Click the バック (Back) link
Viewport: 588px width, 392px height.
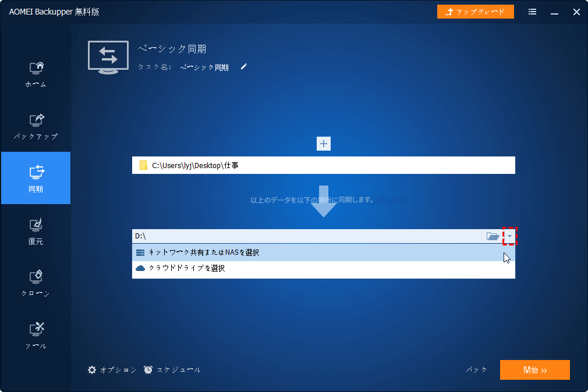coord(476,370)
